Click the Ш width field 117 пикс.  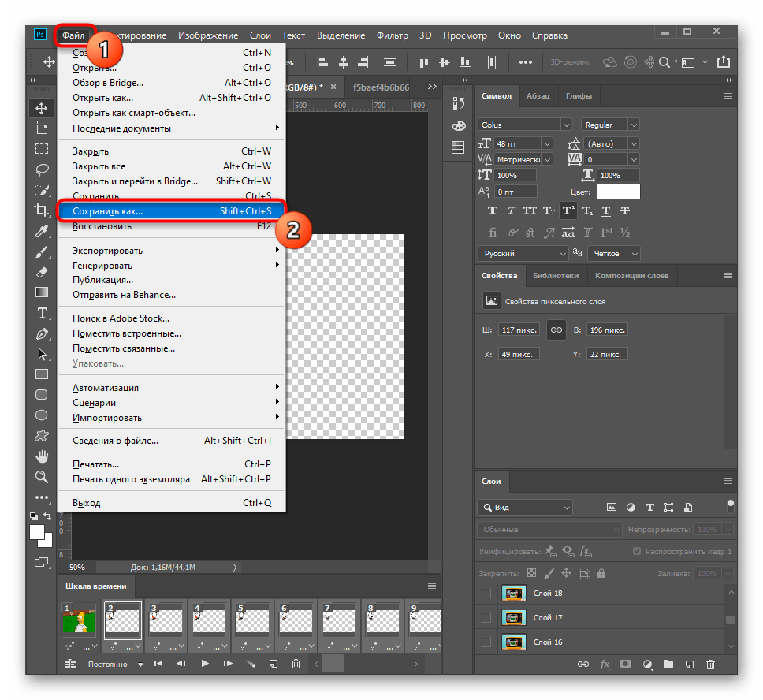click(x=519, y=330)
